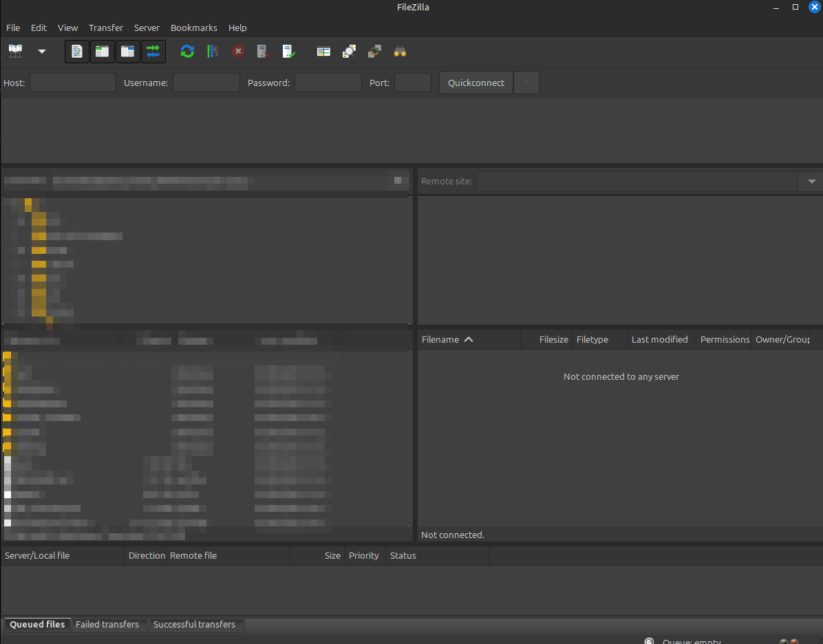Toggle synchronized browsing mode
Image resolution: width=823 pixels, height=644 pixels.
374,51
